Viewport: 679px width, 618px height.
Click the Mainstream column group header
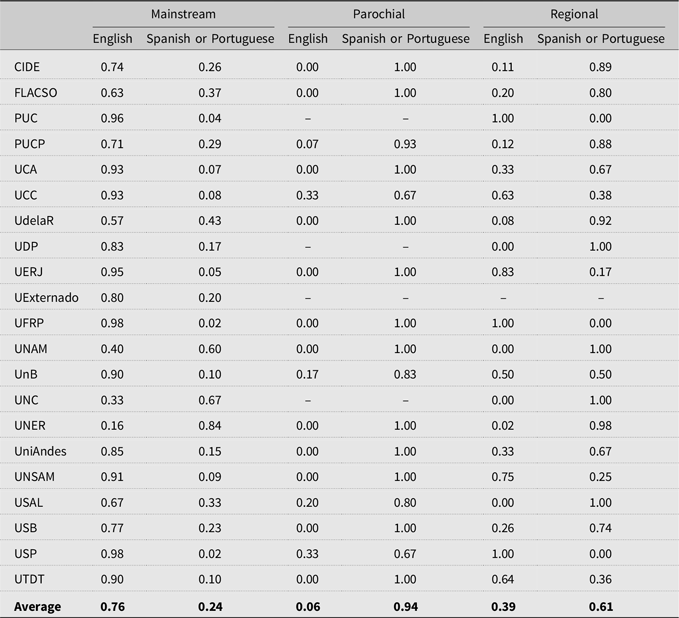point(183,14)
